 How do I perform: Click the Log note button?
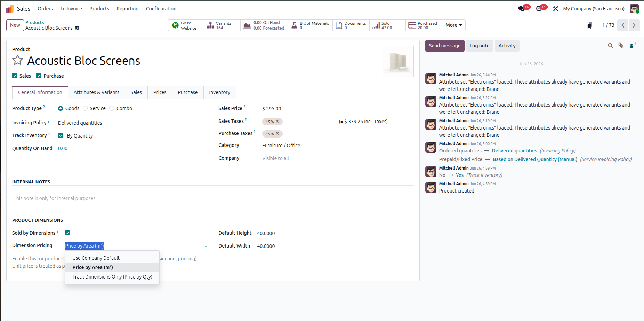[480, 46]
